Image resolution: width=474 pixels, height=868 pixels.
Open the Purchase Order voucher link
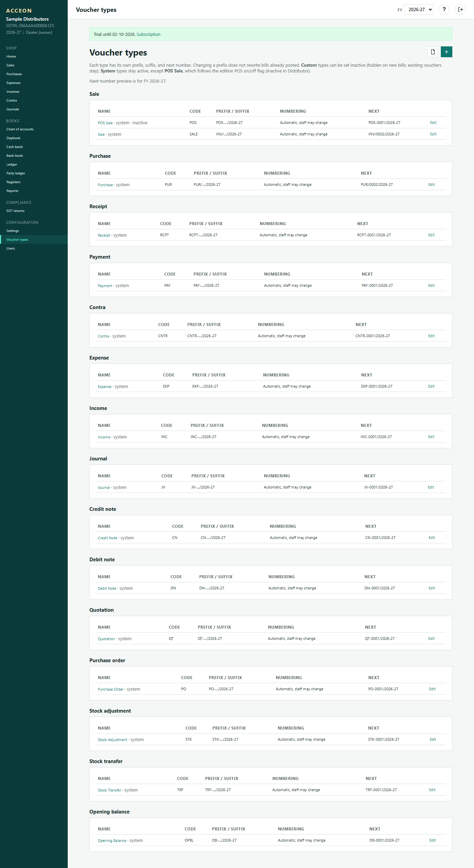111,689
